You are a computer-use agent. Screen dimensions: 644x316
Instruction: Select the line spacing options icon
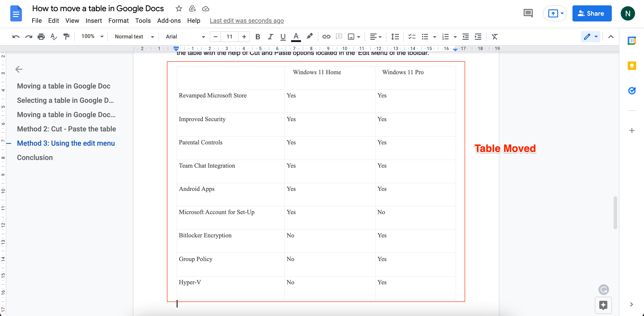click(x=395, y=36)
